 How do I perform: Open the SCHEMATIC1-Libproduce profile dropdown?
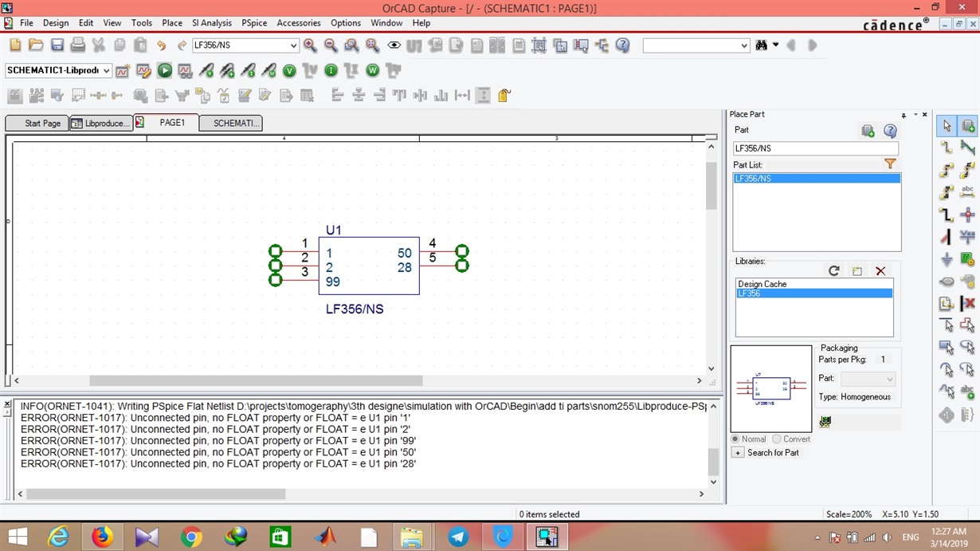pyautogui.click(x=106, y=71)
